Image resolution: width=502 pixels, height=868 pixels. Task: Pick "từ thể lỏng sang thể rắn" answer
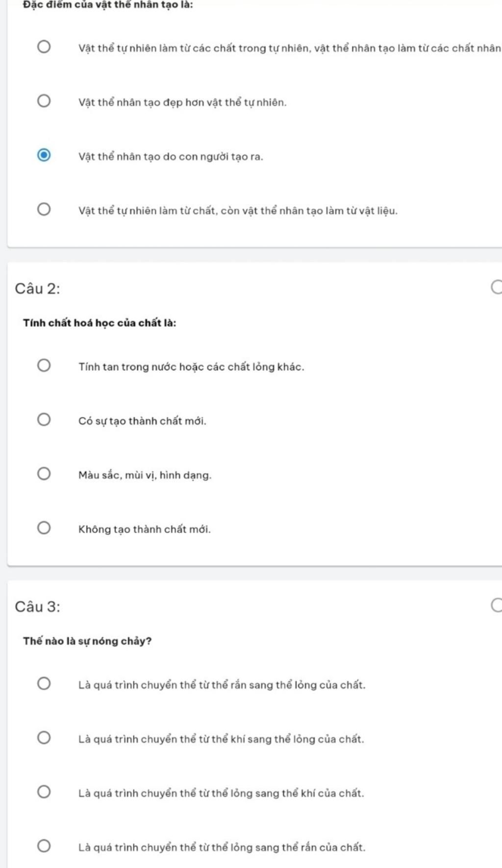pyautogui.click(x=44, y=846)
